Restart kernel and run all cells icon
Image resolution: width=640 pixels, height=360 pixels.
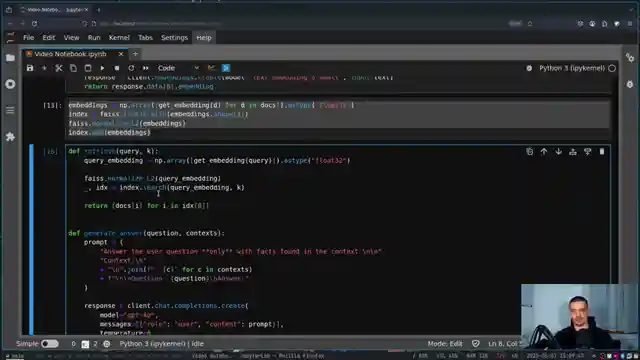click(x=146, y=68)
